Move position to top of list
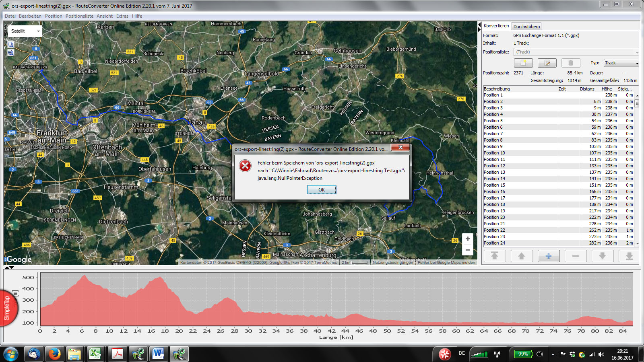Viewport: 644px width, 362px height. [x=495, y=256]
